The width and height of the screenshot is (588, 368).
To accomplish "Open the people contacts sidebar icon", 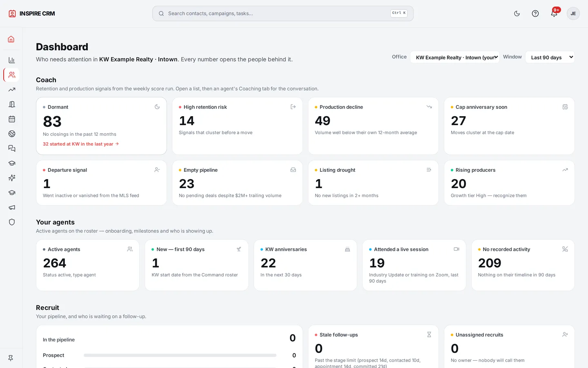I will coord(11,75).
